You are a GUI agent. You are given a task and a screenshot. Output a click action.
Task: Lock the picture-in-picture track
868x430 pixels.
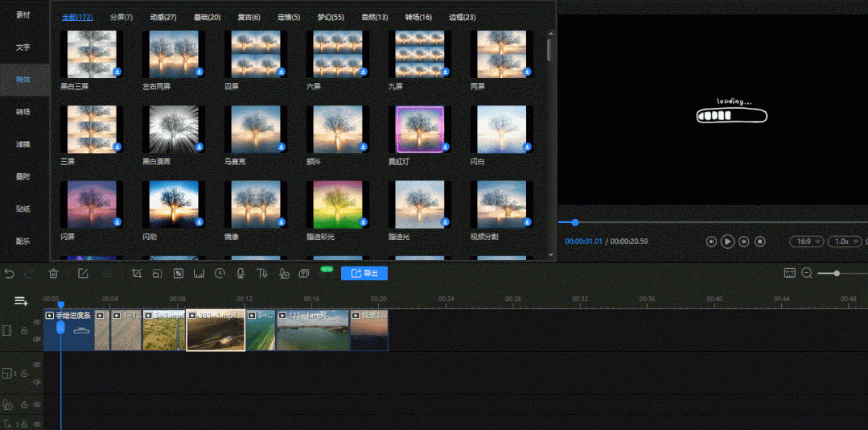[x=24, y=374]
